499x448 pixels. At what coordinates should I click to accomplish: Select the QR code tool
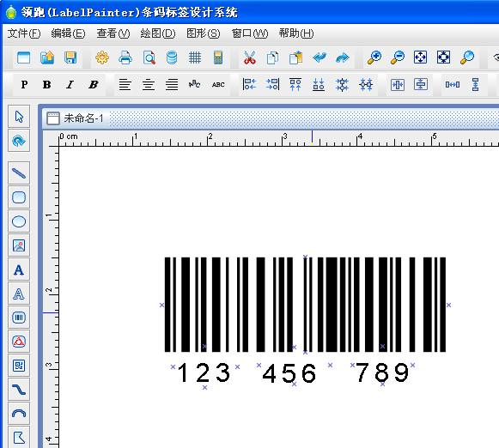pyautogui.click(x=19, y=366)
